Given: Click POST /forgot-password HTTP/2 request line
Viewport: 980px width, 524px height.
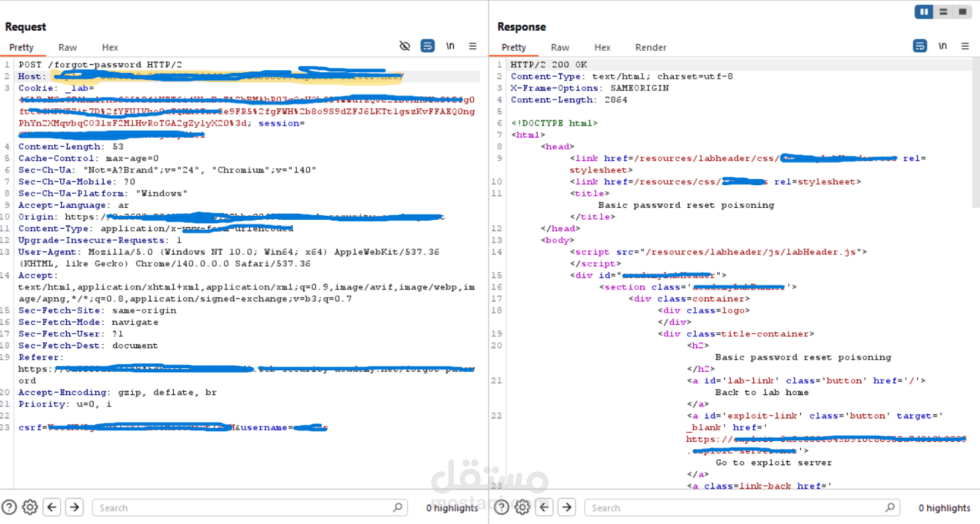Looking at the screenshot, I should coord(100,65).
